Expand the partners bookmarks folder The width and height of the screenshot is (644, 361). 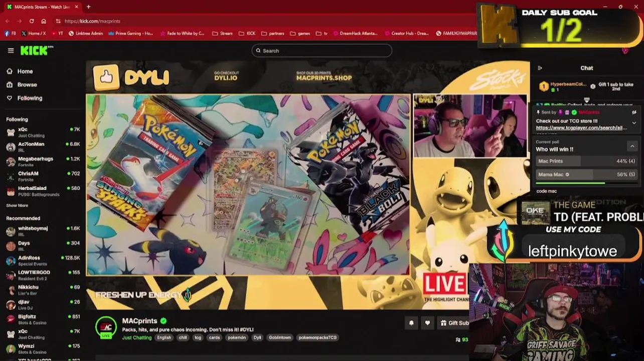coord(273,34)
